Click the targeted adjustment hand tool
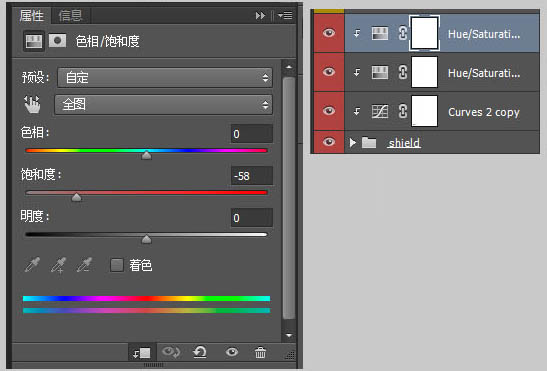Image resolution: width=547 pixels, height=371 pixels. [32, 104]
